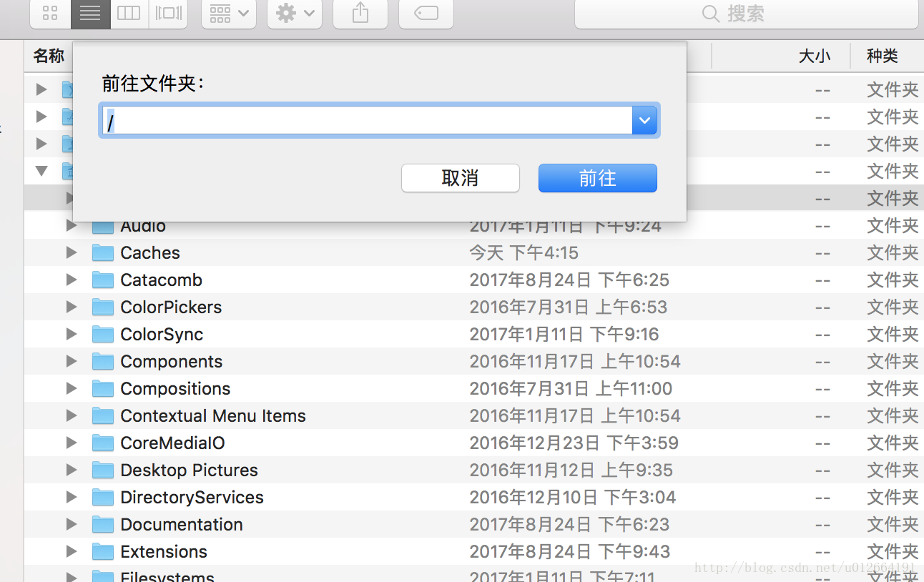Screen dimensions: 924x582
Task: Sort by the 种类 column header
Action: pyautogui.click(x=882, y=56)
